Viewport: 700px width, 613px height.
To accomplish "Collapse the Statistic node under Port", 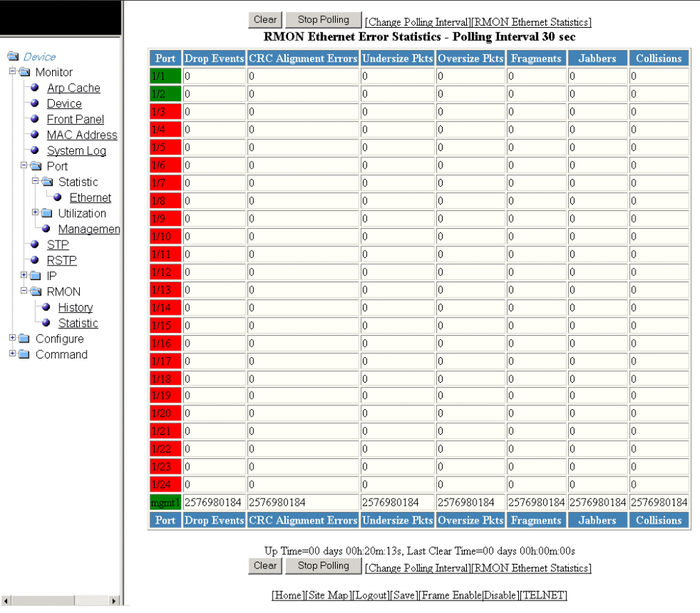I will [35, 181].
